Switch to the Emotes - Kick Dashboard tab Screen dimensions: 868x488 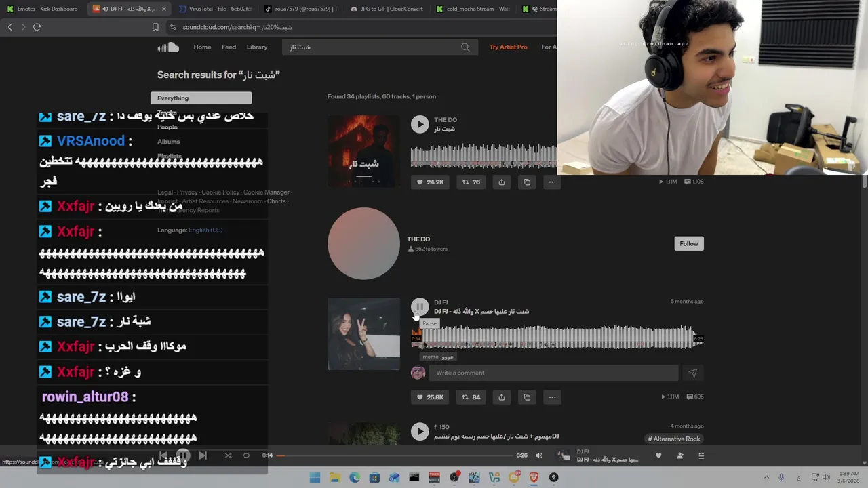pos(43,9)
